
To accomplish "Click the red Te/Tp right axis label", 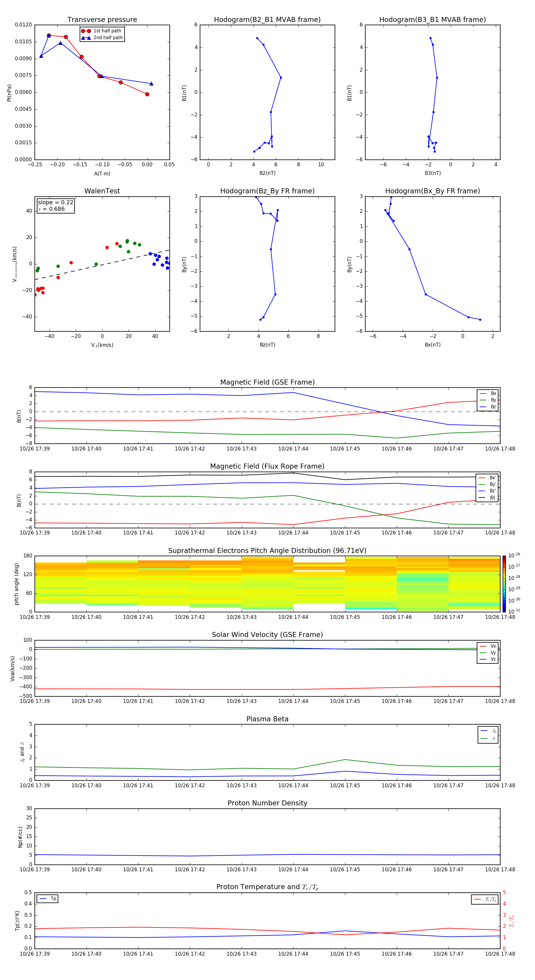I will coord(512,921).
